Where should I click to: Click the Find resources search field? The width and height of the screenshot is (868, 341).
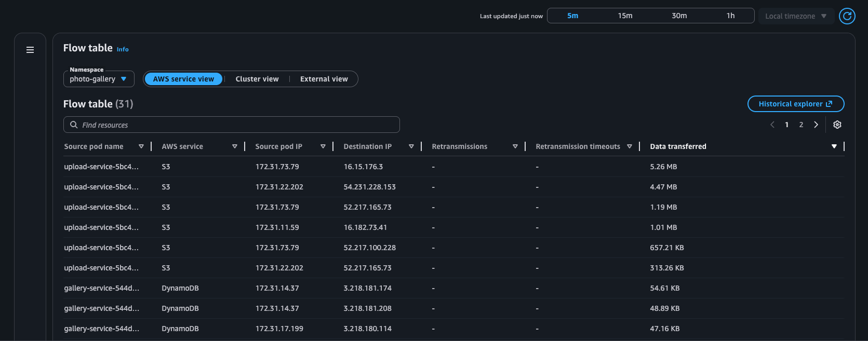point(231,125)
